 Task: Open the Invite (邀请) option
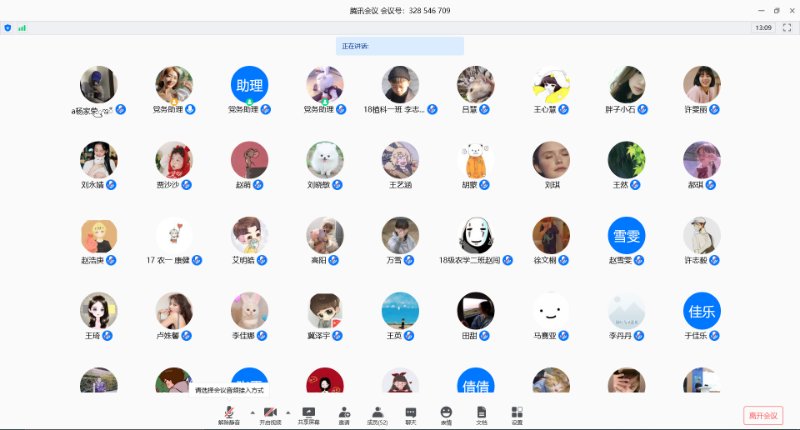pyautogui.click(x=343, y=414)
